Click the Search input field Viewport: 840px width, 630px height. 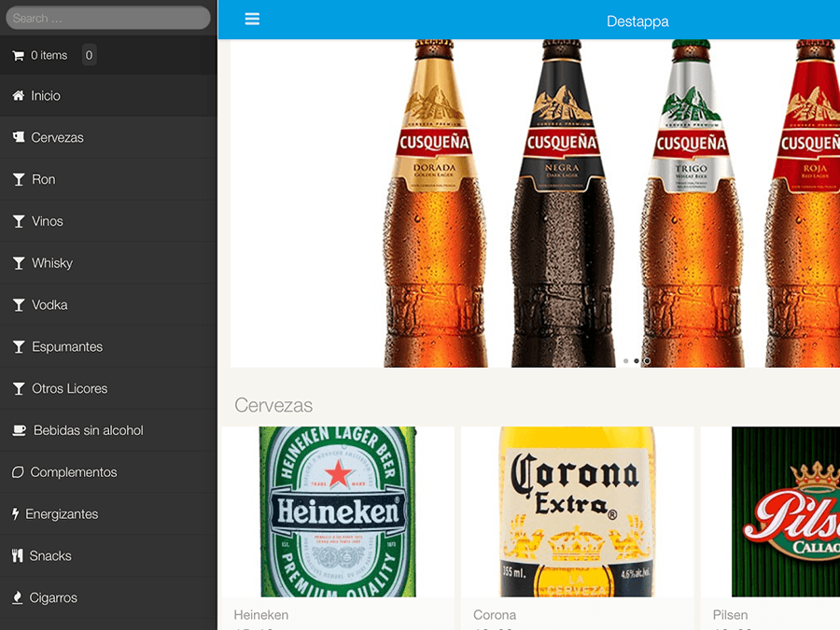[107, 19]
